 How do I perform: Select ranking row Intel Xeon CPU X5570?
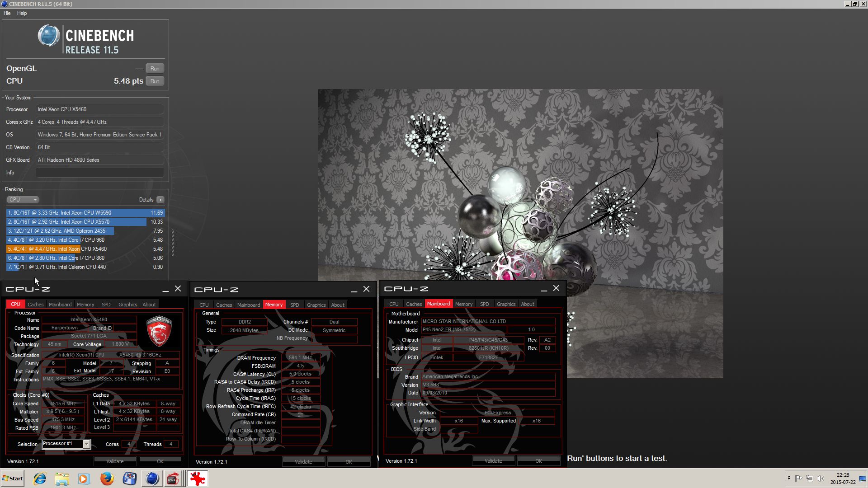85,222
